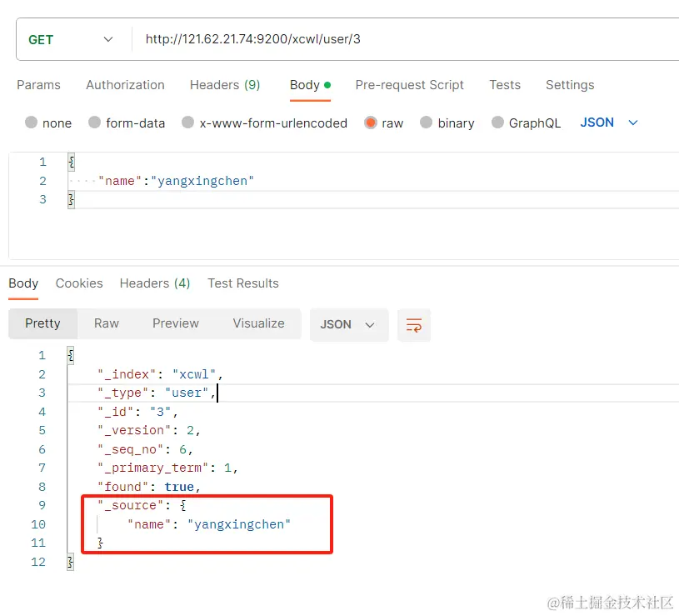
Task: Open the Authorization tab
Action: click(125, 85)
